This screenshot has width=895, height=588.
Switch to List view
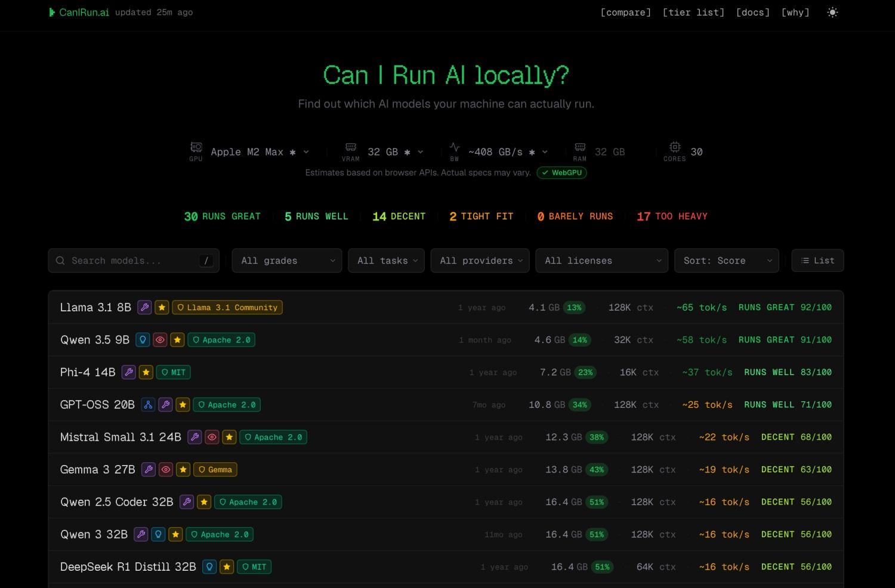tap(817, 261)
